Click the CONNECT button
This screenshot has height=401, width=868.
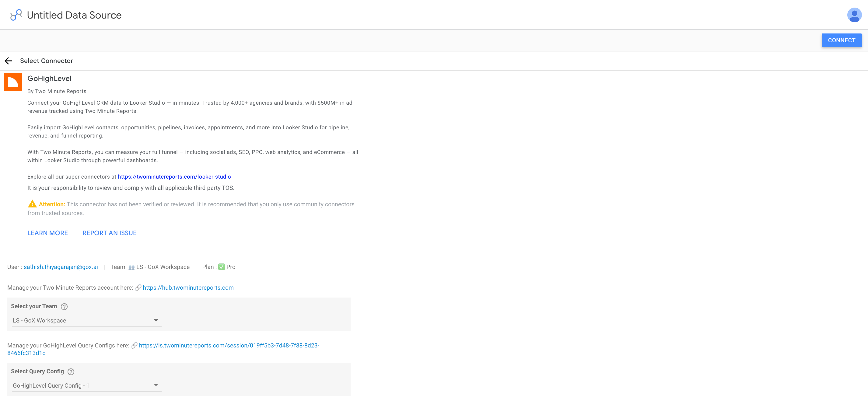pyautogui.click(x=841, y=40)
